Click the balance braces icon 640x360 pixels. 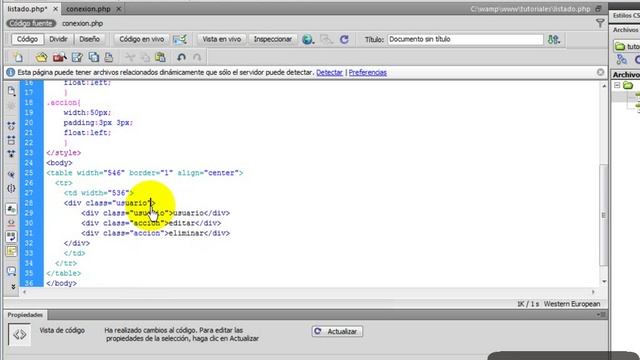click(x=11, y=189)
